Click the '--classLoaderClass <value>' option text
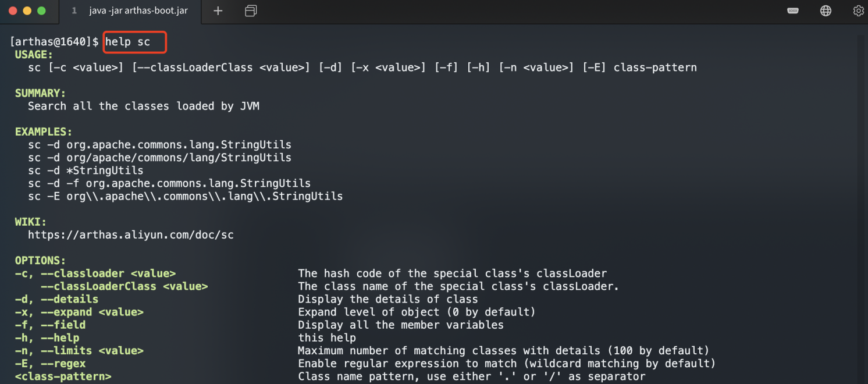This screenshot has width=868, height=384. [124, 286]
